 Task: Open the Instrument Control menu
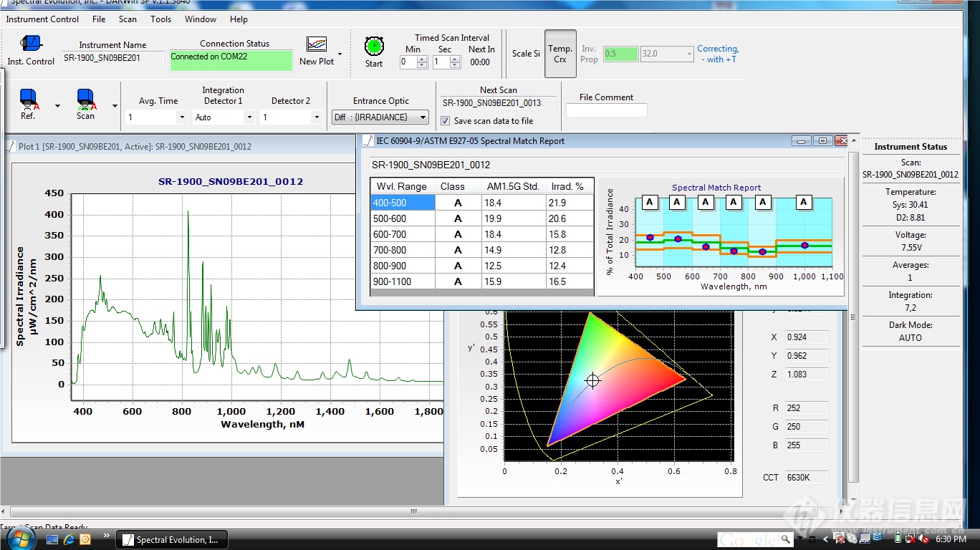pos(42,19)
